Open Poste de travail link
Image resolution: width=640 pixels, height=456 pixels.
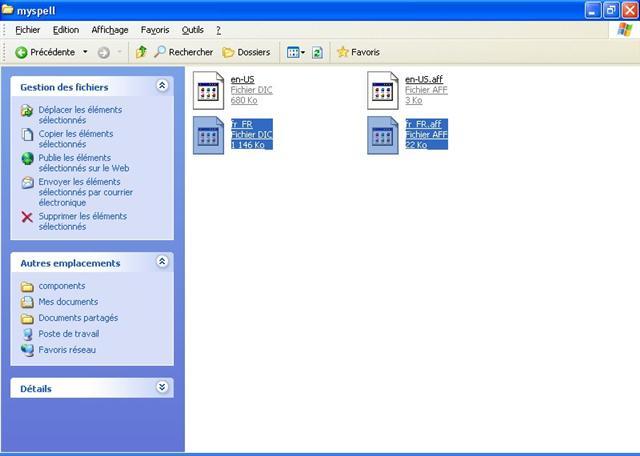point(69,334)
